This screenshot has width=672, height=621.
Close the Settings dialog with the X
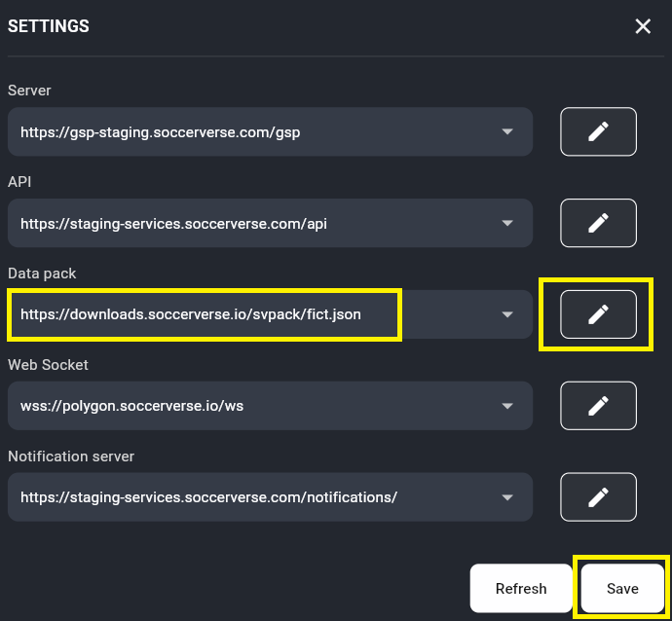click(x=643, y=27)
